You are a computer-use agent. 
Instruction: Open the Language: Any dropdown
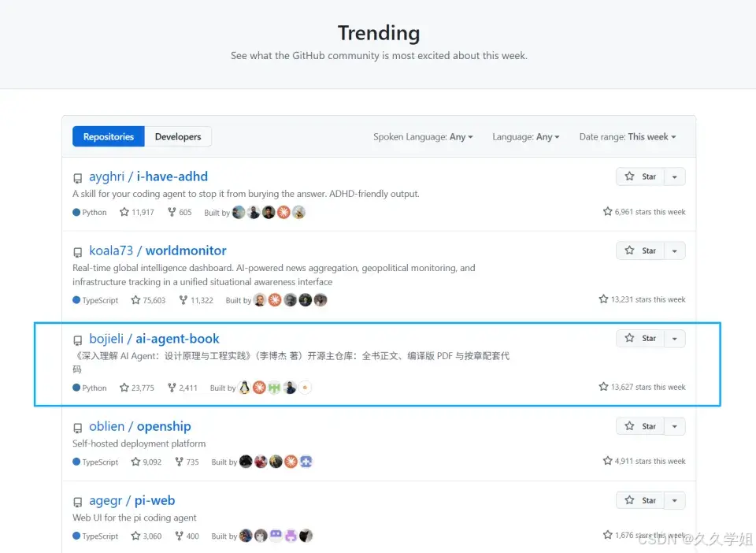click(x=525, y=137)
